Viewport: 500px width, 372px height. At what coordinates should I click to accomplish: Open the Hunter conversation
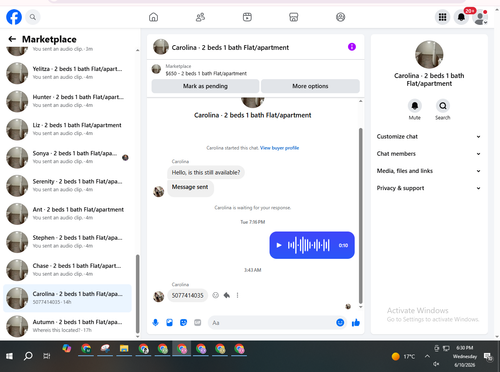pos(67,101)
